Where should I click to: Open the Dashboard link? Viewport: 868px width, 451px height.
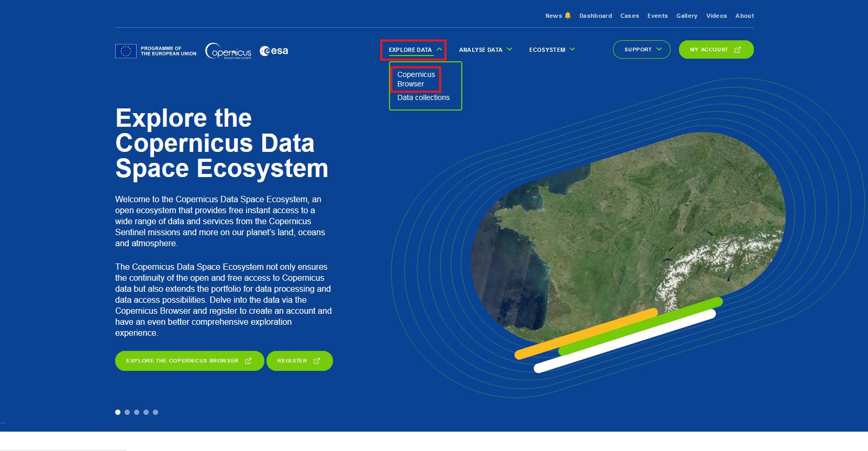595,16
